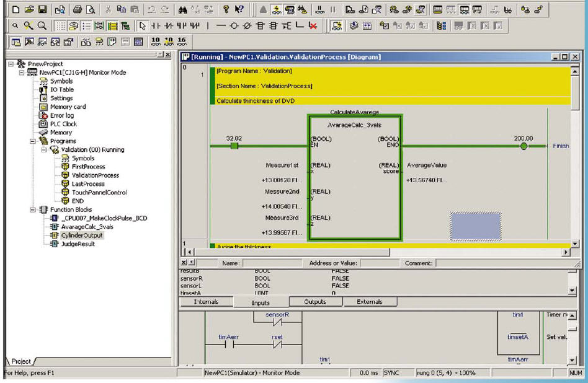Select contact 32.02 in diagram

(234, 146)
